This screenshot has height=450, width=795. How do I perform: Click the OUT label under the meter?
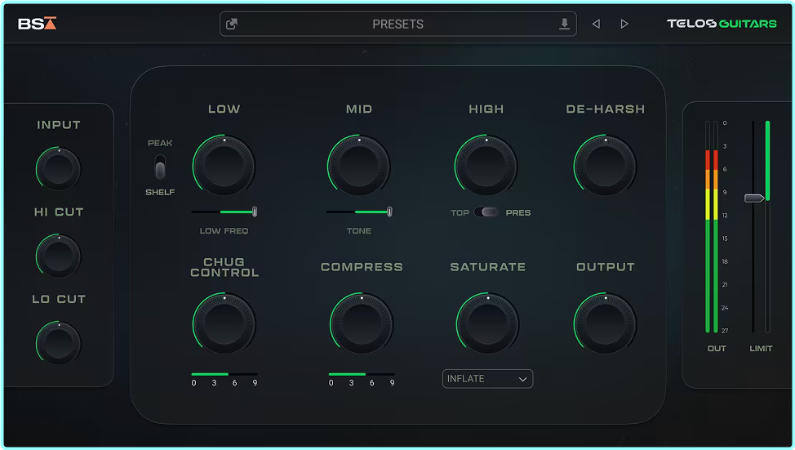point(716,348)
